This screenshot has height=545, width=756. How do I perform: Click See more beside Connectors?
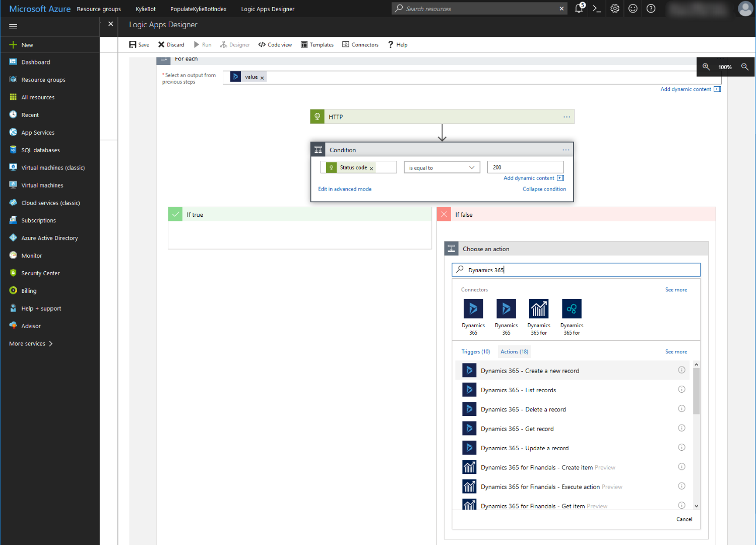(676, 290)
